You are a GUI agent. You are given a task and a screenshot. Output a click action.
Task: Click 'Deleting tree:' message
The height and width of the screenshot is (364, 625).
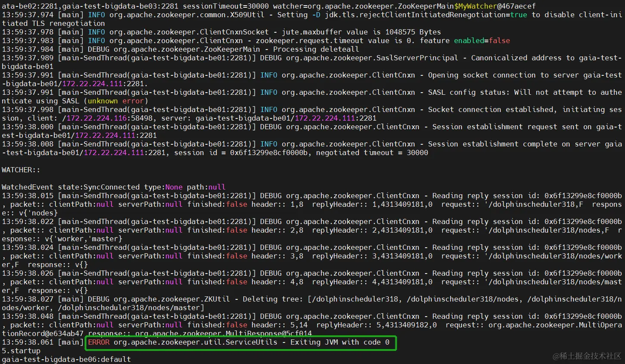pos(273,299)
